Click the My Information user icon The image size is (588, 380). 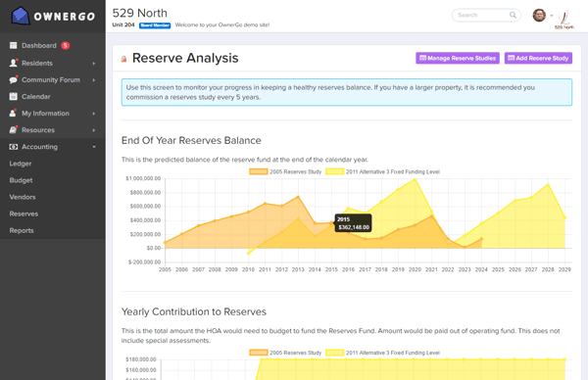(13, 113)
